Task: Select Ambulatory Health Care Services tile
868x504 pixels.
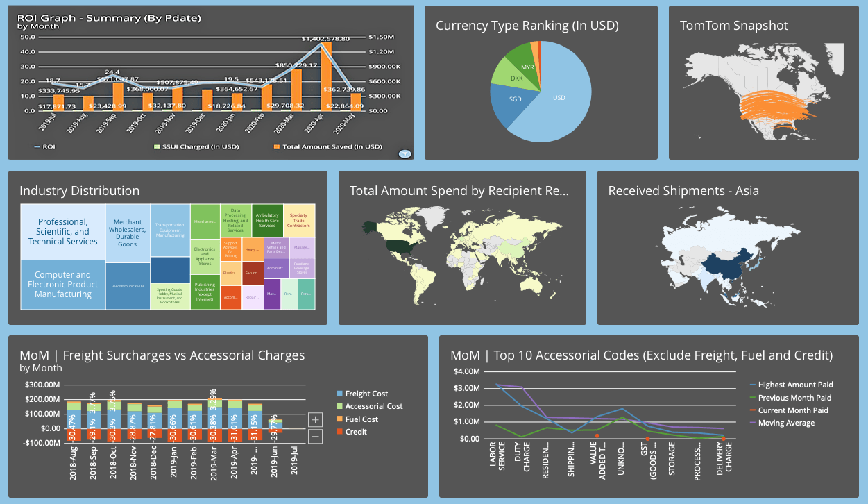Action: pos(267,220)
